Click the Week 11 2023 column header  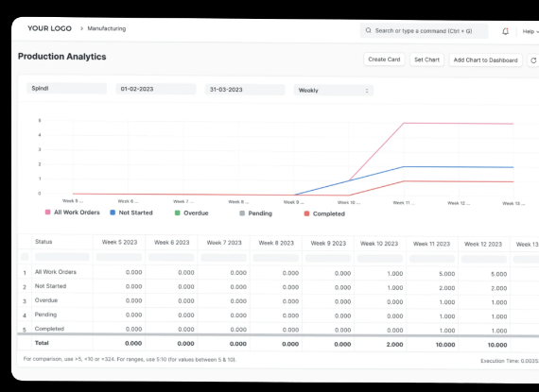pyautogui.click(x=431, y=244)
